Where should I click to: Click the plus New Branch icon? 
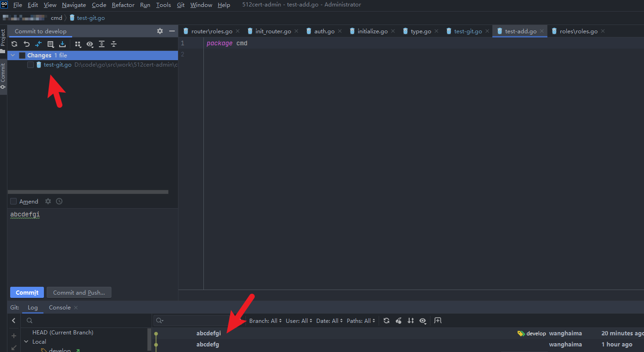14,336
